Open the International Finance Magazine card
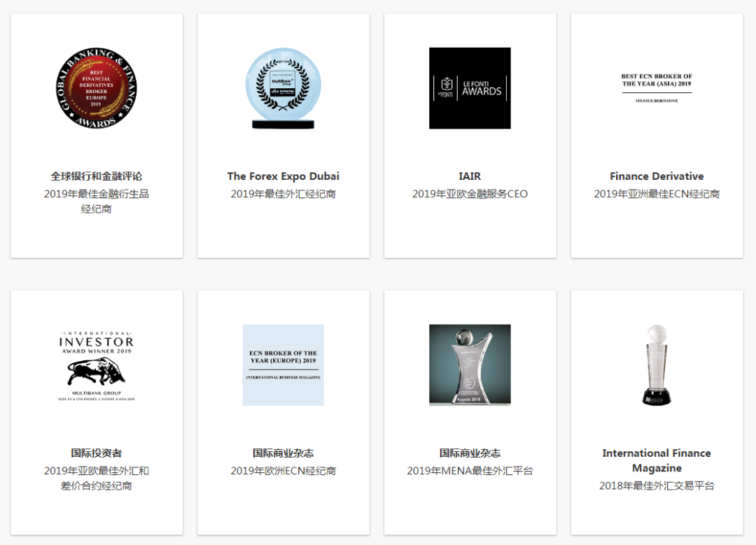Image resolution: width=756 pixels, height=545 pixels. (x=657, y=460)
